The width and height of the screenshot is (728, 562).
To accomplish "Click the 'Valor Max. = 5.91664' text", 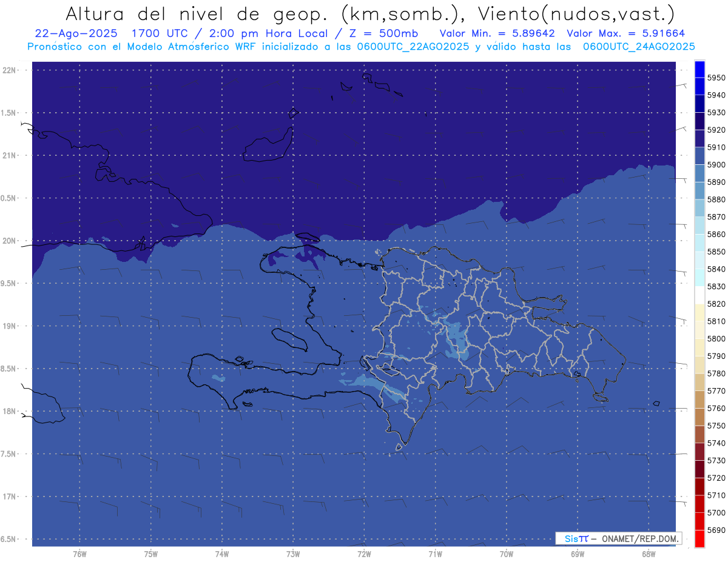I will (x=627, y=33).
